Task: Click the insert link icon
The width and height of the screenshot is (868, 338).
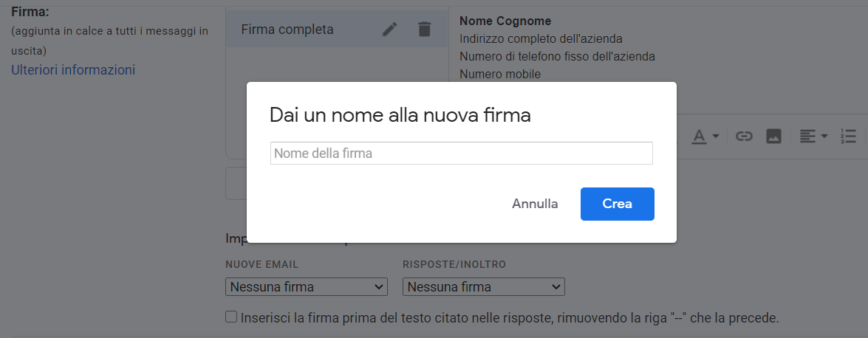Action: click(744, 137)
